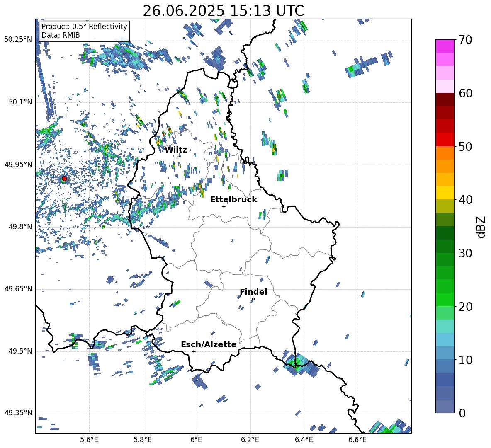
Task: Click the Findel city label
Action: 253,292
